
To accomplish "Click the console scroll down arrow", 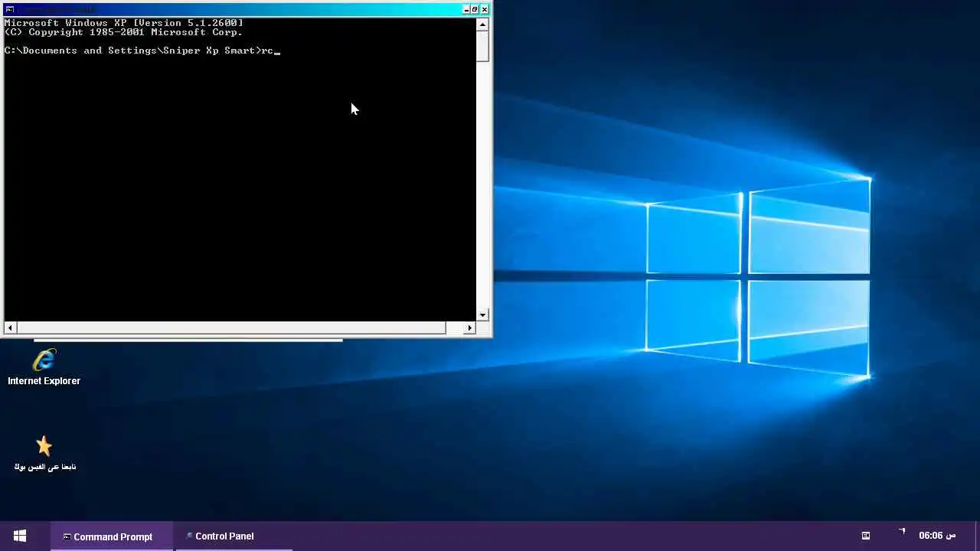I will (482, 315).
